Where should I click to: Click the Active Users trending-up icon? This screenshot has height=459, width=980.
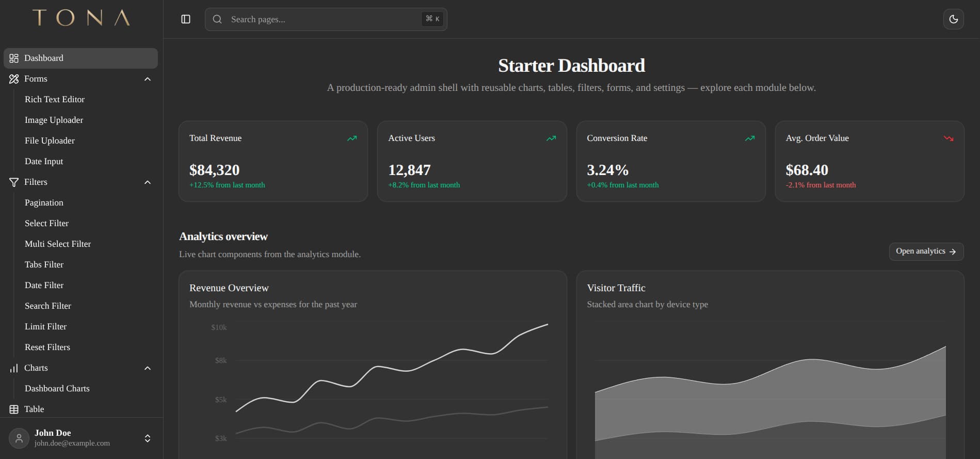551,138
